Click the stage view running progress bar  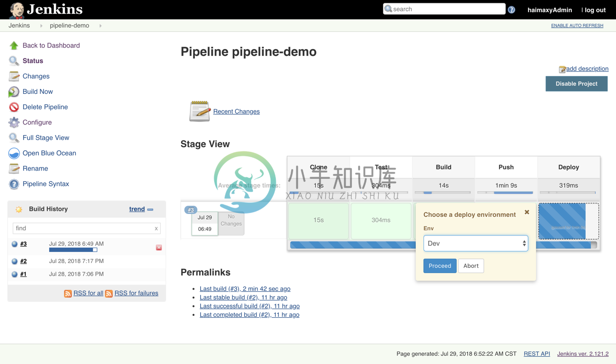(443, 245)
